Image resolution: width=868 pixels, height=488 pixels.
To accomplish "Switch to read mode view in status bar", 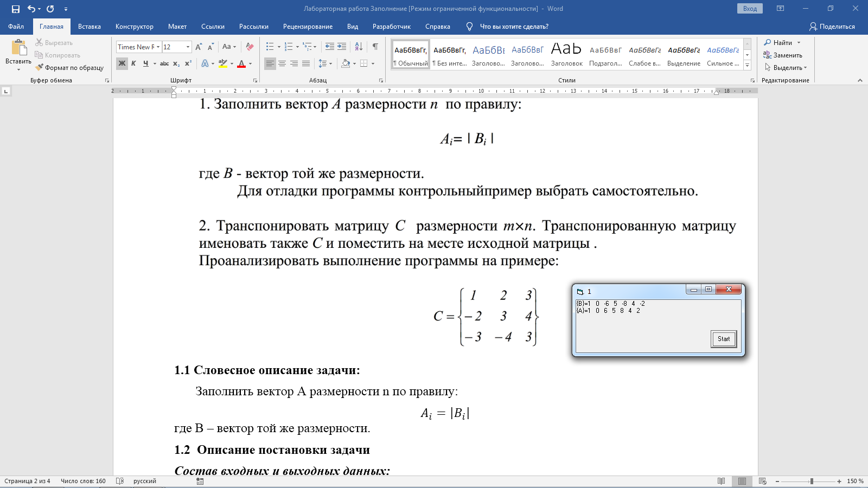I will click(x=721, y=481).
